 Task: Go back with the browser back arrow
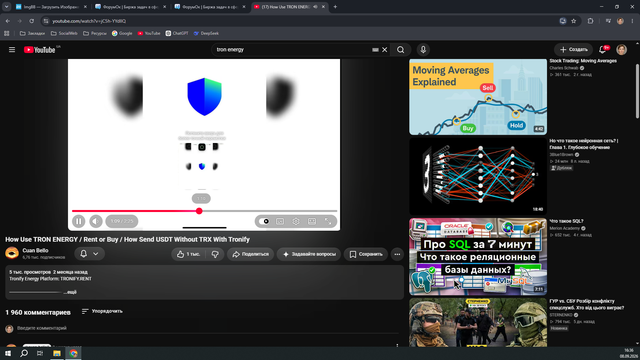8,21
